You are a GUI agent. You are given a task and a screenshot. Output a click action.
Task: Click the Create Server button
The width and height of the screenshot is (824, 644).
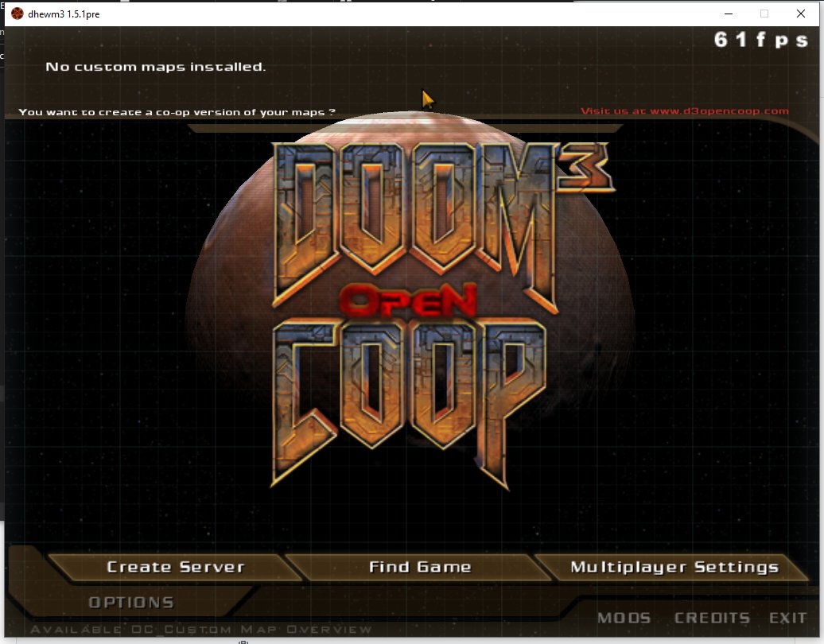click(176, 568)
